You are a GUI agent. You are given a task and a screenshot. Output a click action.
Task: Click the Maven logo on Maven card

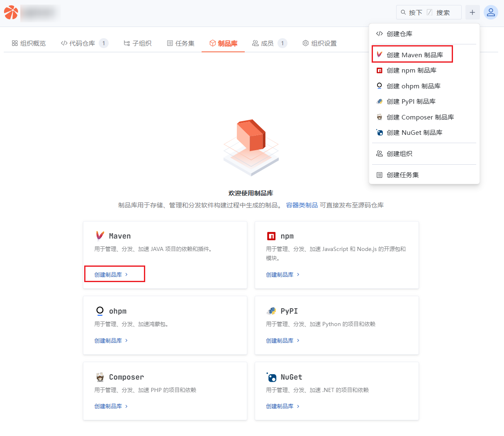point(100,236)
